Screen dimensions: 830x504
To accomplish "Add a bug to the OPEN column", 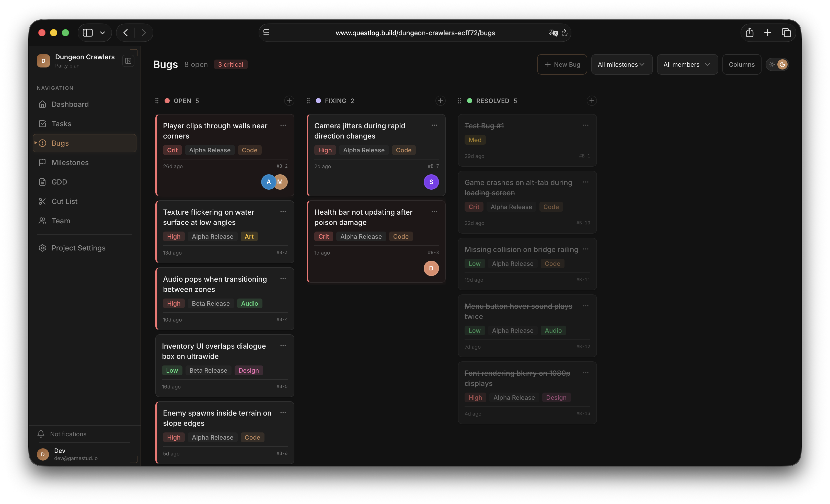I will tap(289, 101).
